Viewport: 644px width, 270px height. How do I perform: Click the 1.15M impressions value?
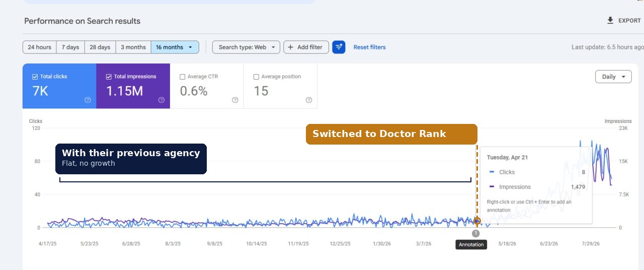coord(124,91)
